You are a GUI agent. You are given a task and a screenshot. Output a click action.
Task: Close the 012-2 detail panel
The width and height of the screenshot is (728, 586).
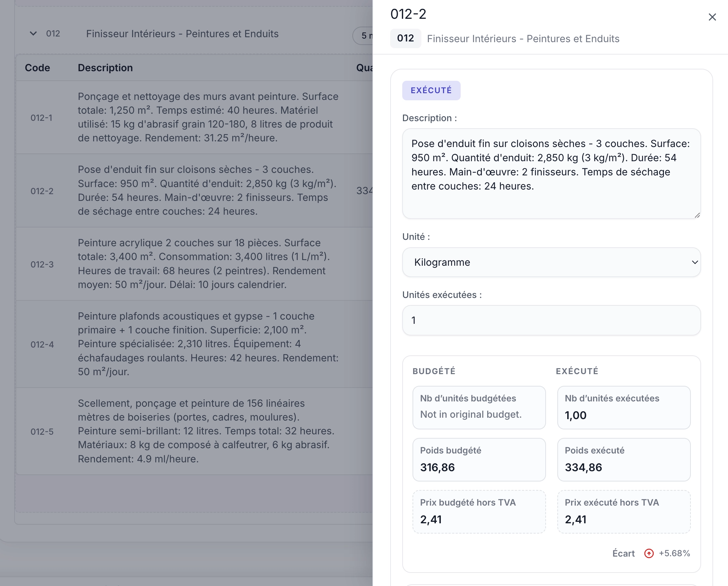click(x=712, y=17)
